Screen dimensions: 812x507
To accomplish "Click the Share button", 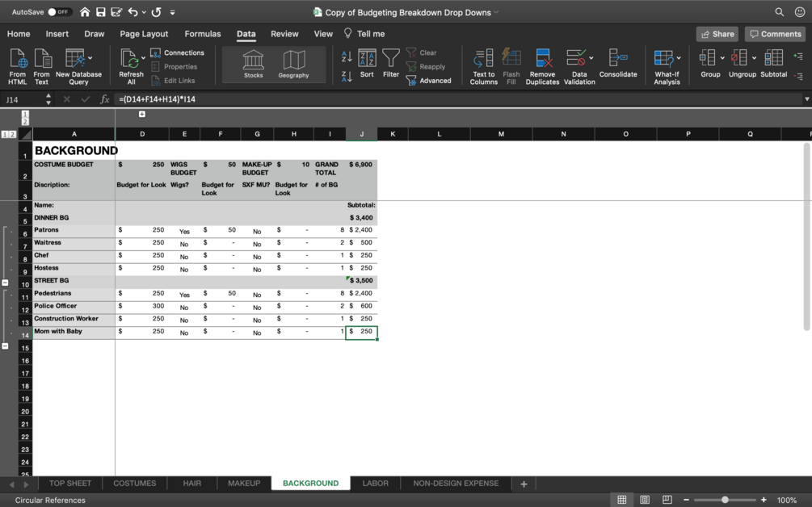I will pos(717,34).
